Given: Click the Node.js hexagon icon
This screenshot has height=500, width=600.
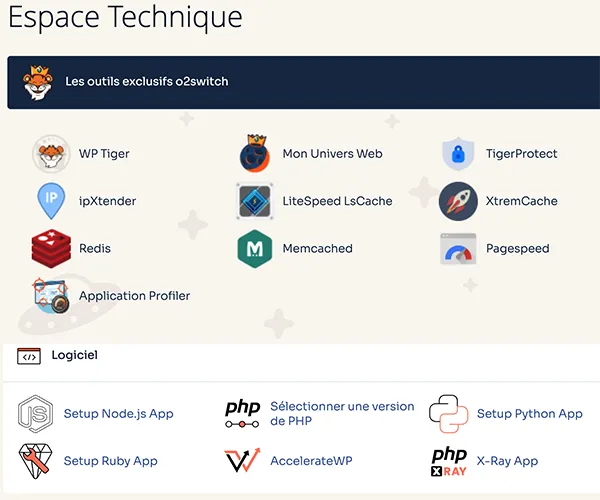Looking at the screenshot, I should [36, 414].
